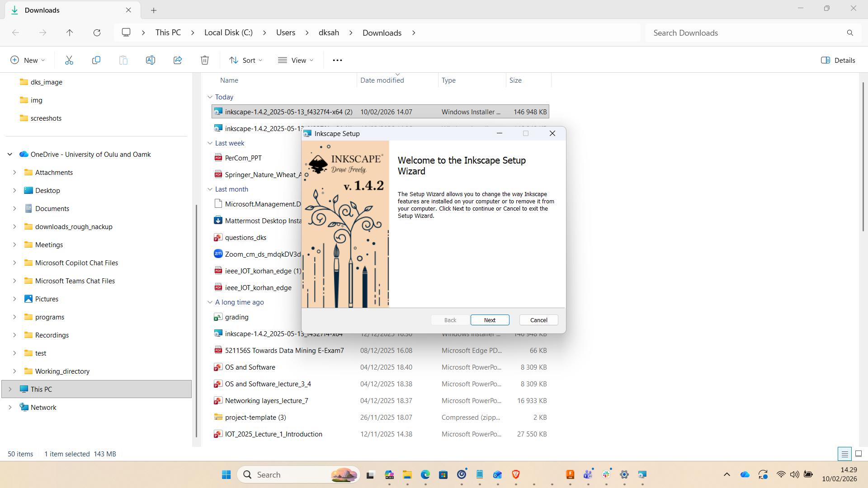Open the See more menu
The height and width of the screenshot is (488, 868).
pyautogui.click(x=337, y=60)
